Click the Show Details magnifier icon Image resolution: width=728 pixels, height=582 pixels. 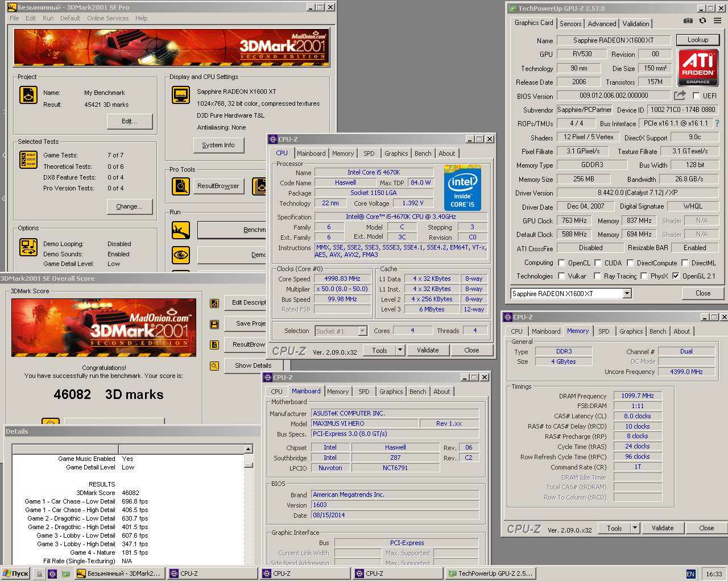(x=214, y=365)
